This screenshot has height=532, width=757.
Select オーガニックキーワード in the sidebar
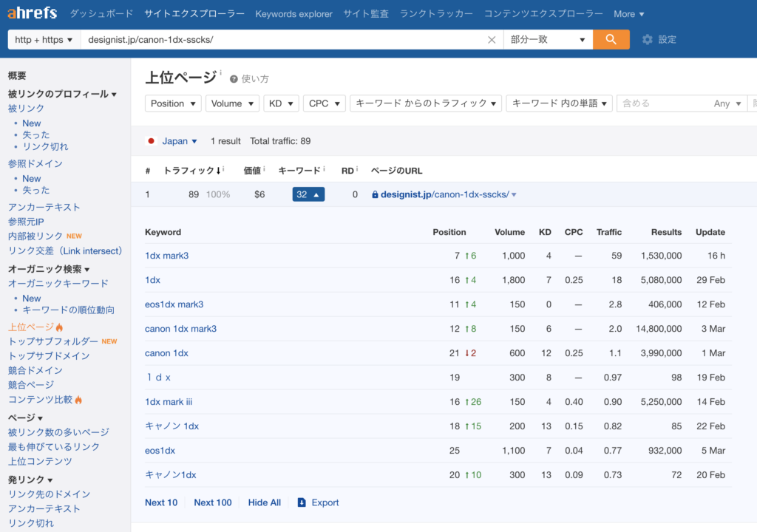tap(58, 284)
